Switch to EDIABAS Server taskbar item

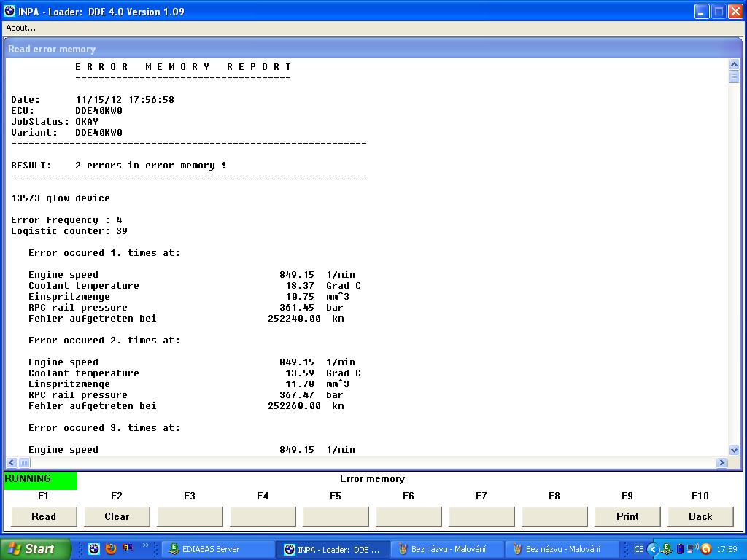tap(217, 549)
